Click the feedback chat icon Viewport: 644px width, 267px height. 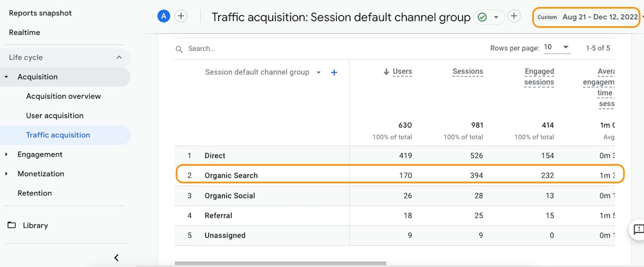click(x=638, y=230)
